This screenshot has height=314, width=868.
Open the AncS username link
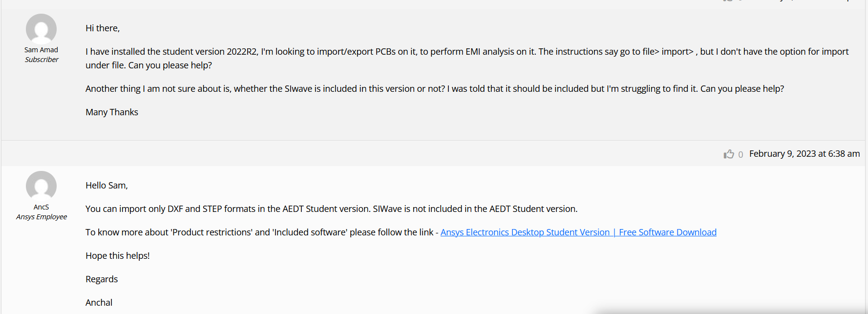[x=41, y=207]
